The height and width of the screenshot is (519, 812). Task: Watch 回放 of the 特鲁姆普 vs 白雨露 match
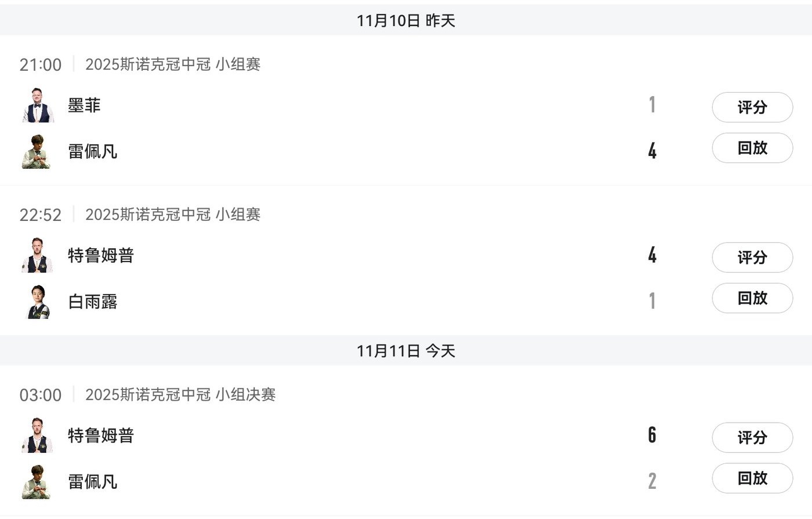752,298
